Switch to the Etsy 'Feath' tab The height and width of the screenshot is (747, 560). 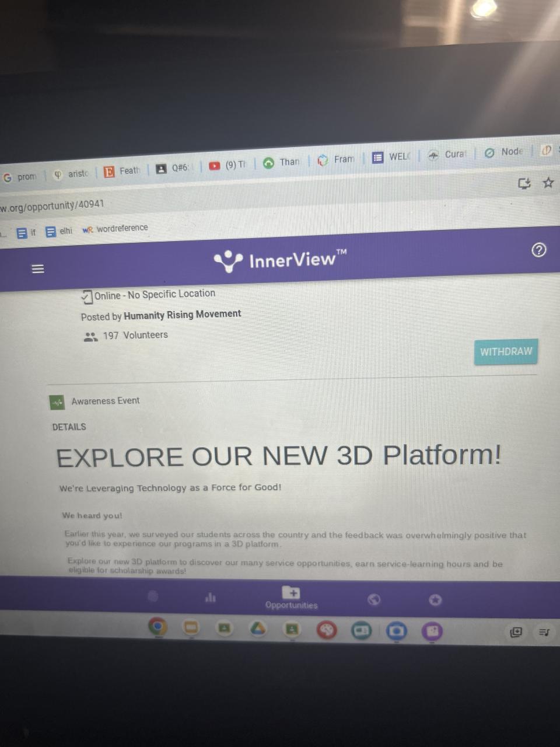pos(122,171)
